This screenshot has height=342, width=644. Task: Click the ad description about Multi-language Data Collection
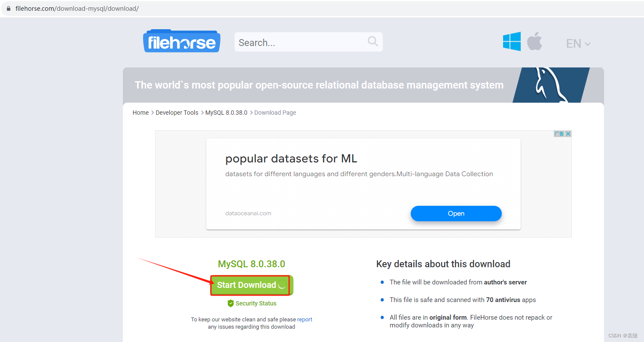pyautogui.click(x=359, y=174)
